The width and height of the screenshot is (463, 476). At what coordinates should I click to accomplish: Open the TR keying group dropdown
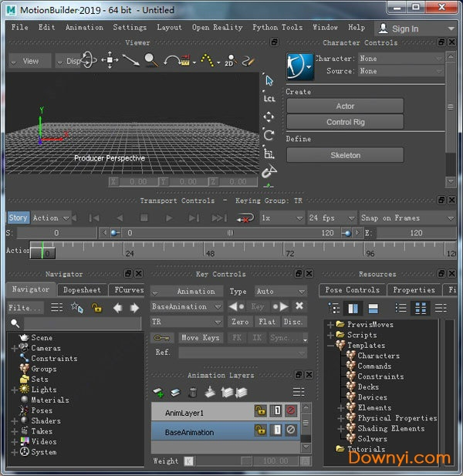(x=187, y=322)
